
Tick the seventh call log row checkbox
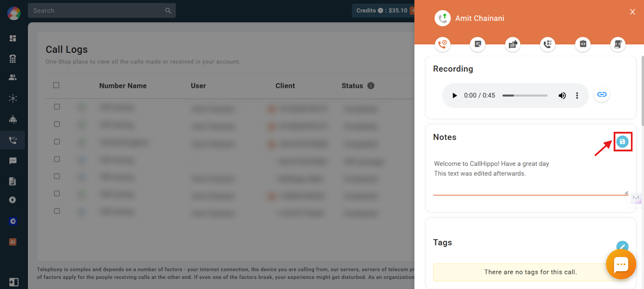(57, 211)
